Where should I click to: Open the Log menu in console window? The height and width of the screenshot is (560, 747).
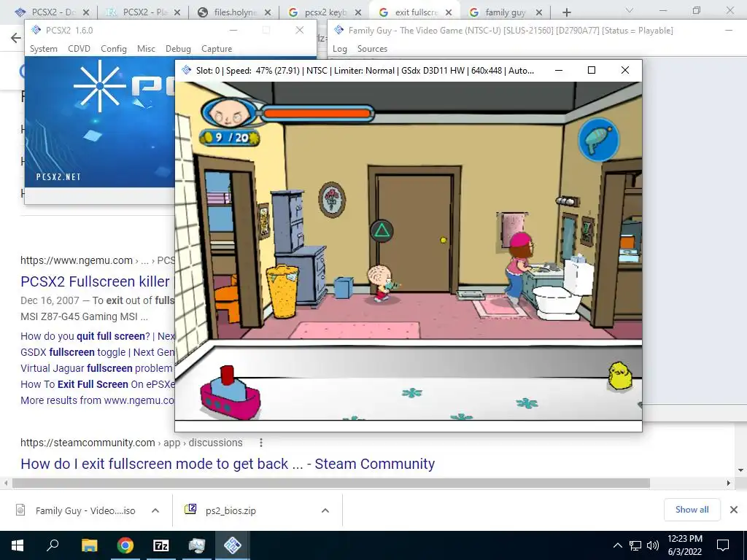click(340, 49)
